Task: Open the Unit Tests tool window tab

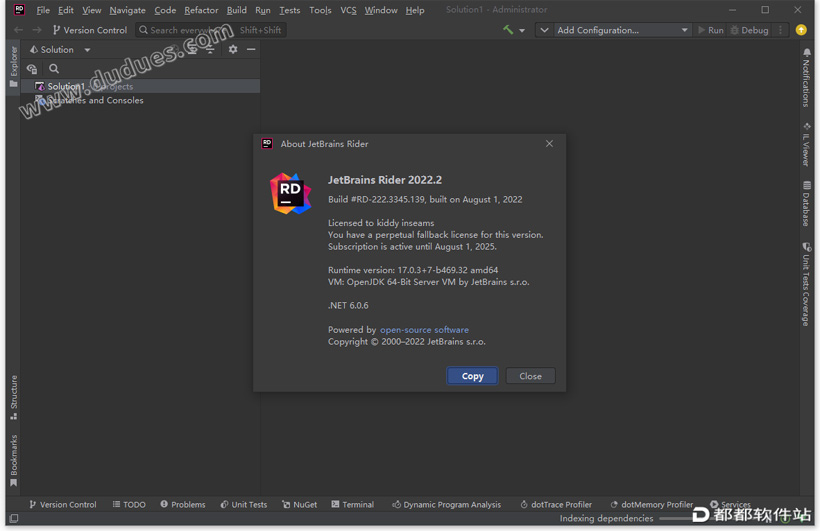Action: coord(244,504)
